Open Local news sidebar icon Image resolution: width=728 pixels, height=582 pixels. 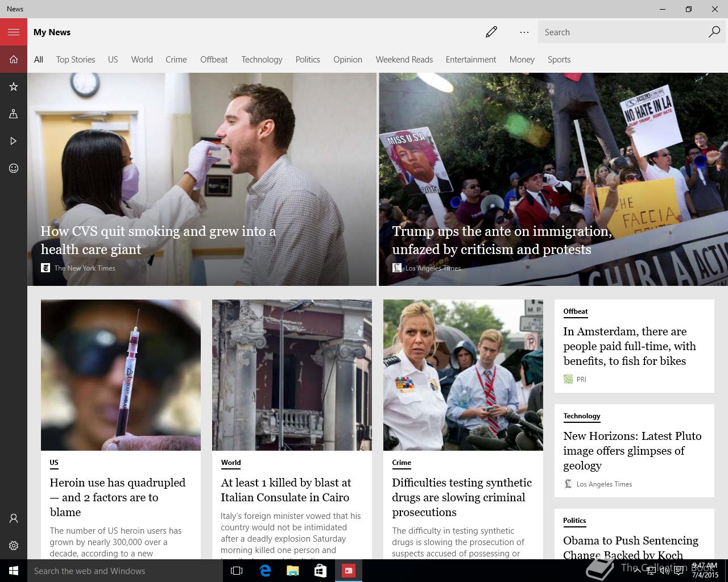[x=14, y=114]
